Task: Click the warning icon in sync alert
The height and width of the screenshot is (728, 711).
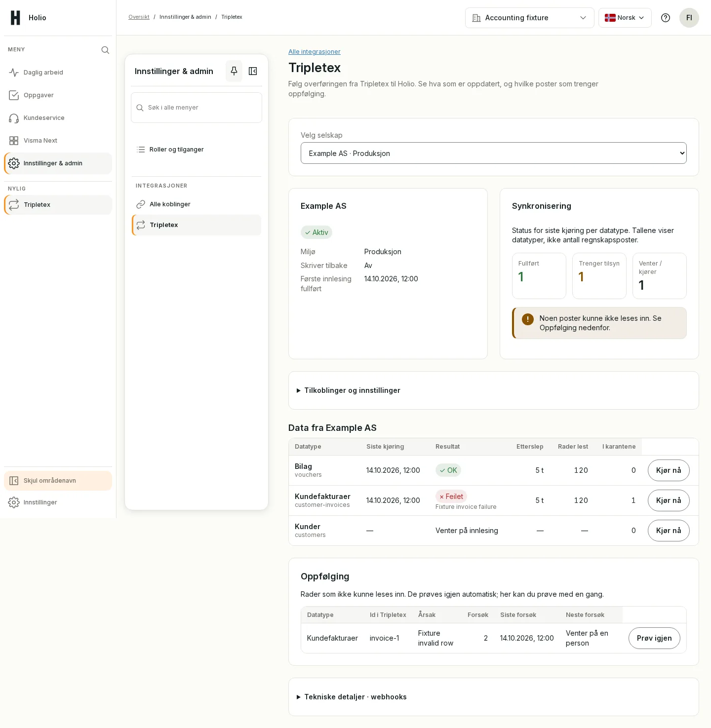Action: [x=528, y=319]
